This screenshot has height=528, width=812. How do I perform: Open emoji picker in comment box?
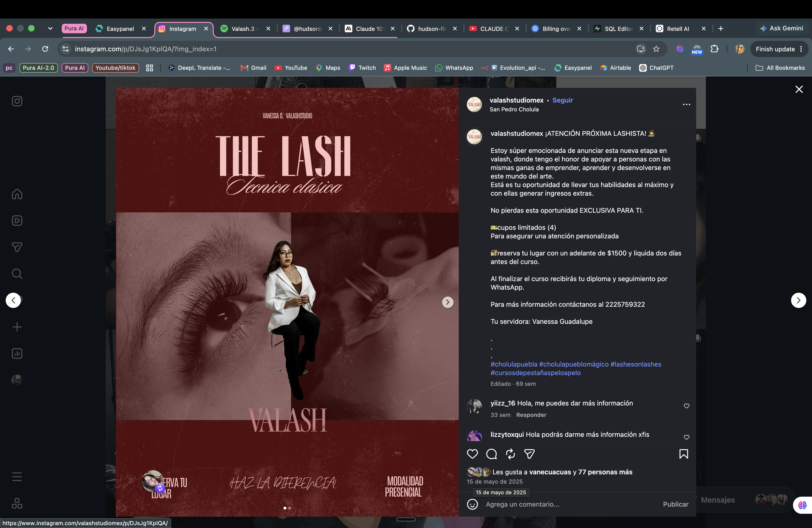(x=472, y=504)
